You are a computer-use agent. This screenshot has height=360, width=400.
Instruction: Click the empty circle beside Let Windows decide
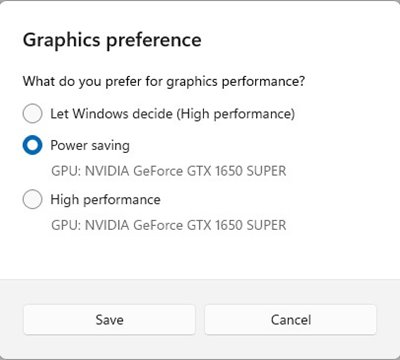(x=32, y=114)
